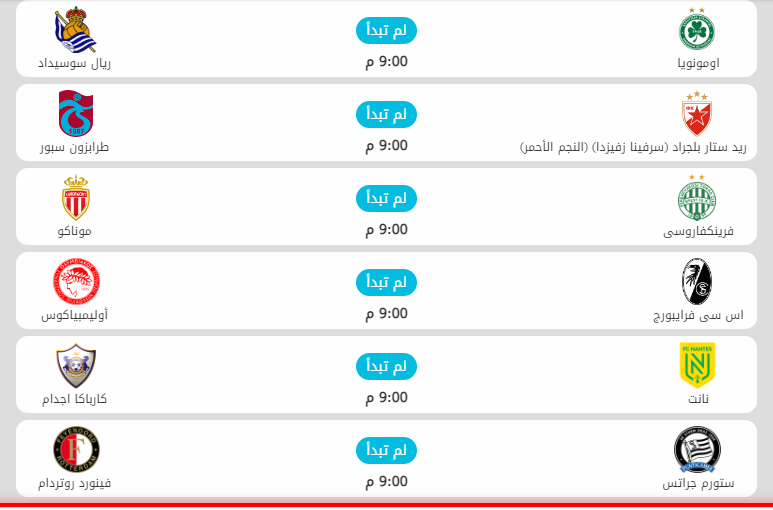Click the 9:00 م time in Trabzonspor match
Viewport: 773px width, 510px height.
point(386,146)
